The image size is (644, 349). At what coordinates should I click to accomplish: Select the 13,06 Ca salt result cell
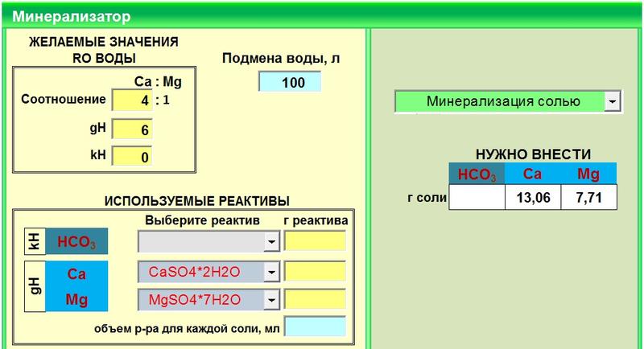click(x=533, y=198)
